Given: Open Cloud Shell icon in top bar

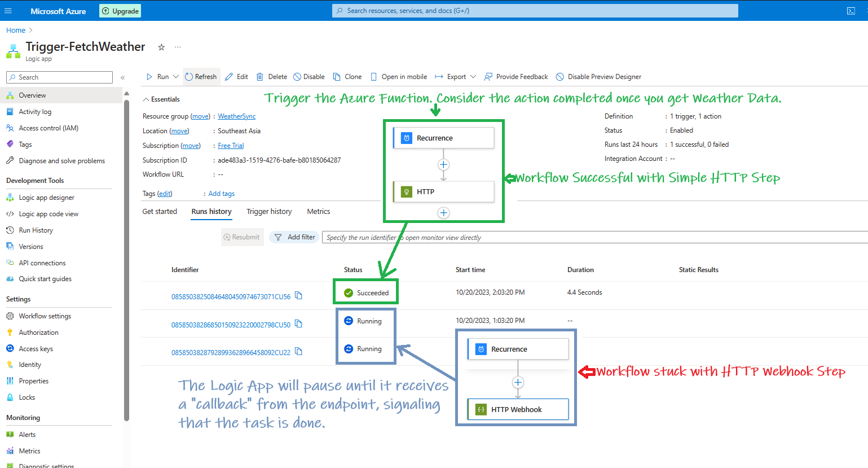Looking at the screenshot, I should (851, 11).
